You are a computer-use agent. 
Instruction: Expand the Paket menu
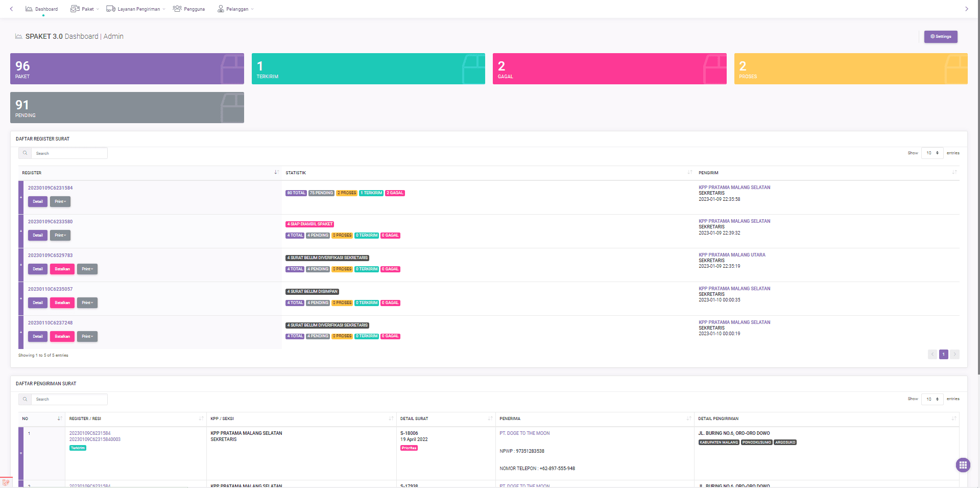pyautogui.click(x=85, y=9)
